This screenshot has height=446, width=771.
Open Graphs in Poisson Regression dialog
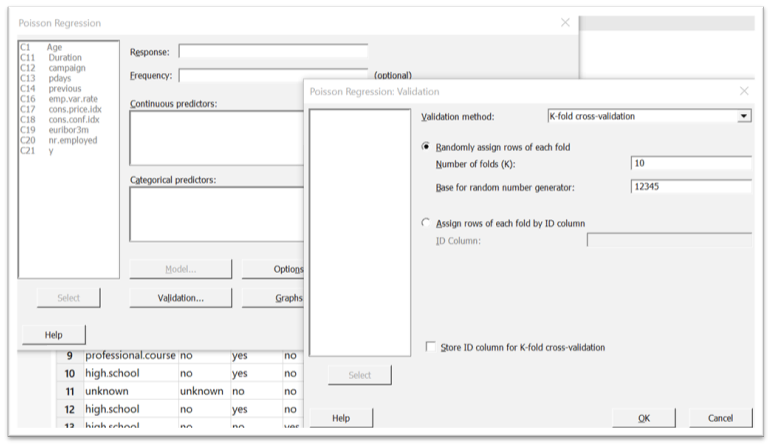coord(273,297)
